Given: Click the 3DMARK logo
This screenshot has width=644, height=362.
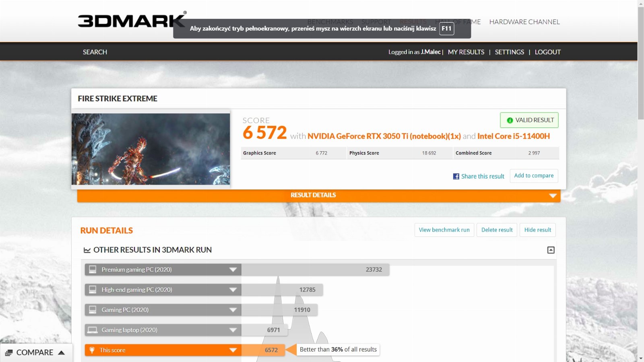Looking at the screenshot, I should coord(132,20).
